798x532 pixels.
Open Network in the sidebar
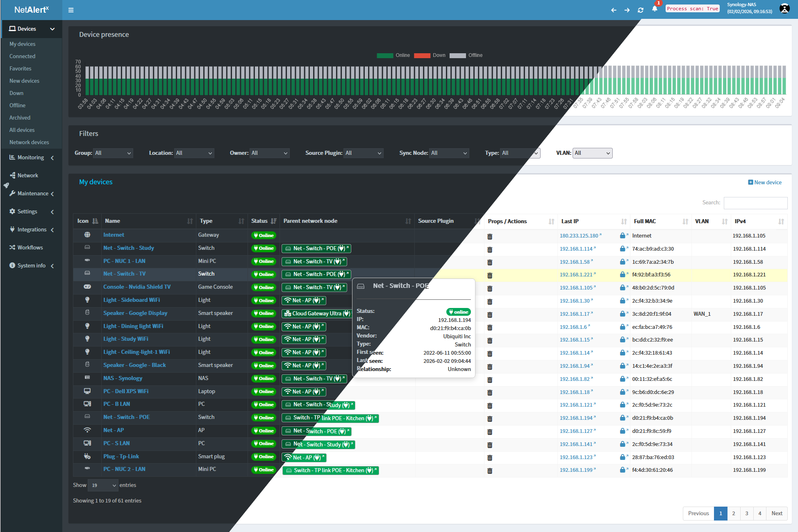tap(27, 175)
